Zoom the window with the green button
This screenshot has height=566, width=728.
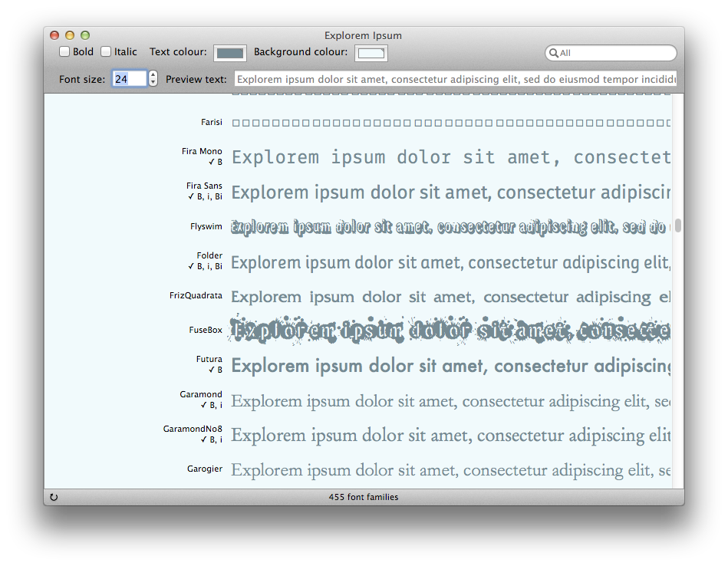click(85, 35)
